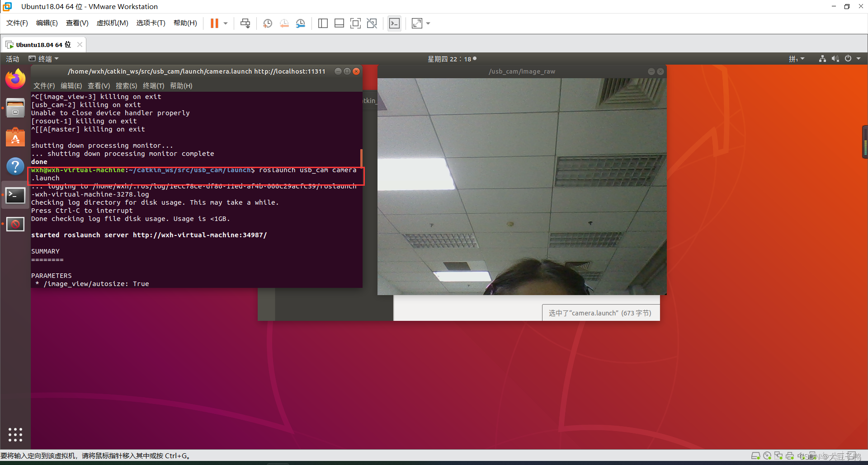Minimize the /usb_cam/image_raw window
This screenshot has height=465, width=868.
[651, 71]
